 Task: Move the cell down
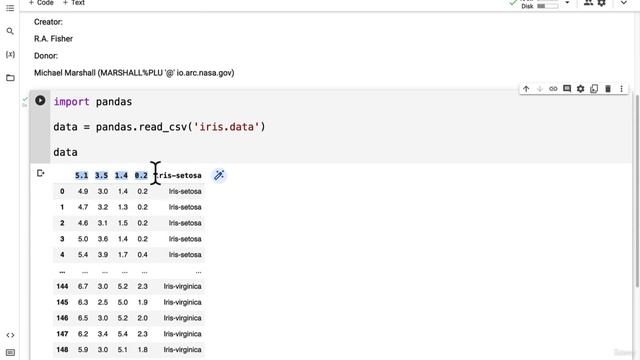point(540,89)
